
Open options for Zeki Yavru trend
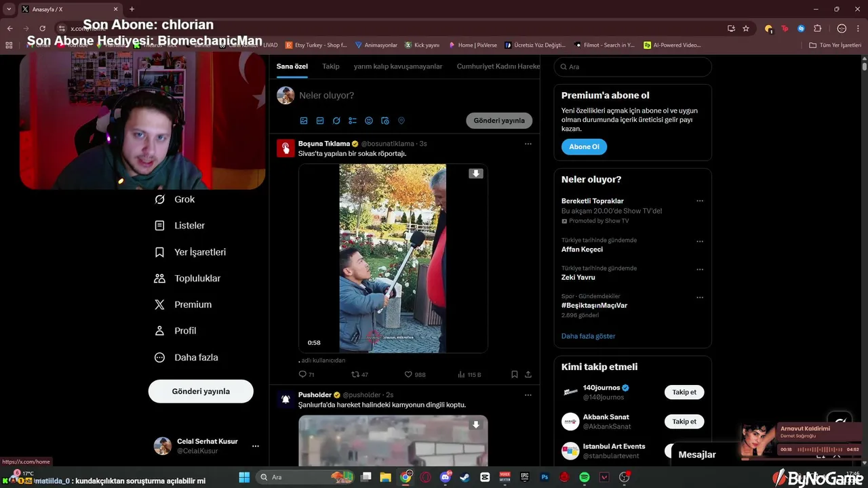click(x=700, y=269)
